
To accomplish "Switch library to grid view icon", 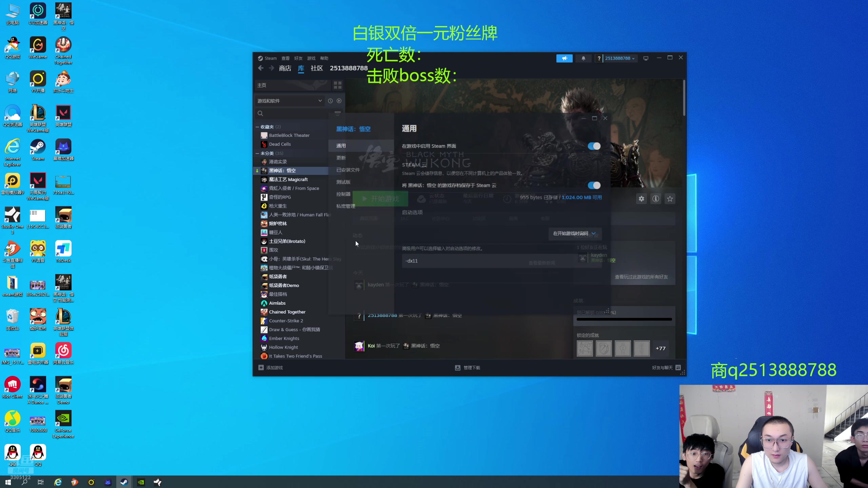I will pos(337,85).
